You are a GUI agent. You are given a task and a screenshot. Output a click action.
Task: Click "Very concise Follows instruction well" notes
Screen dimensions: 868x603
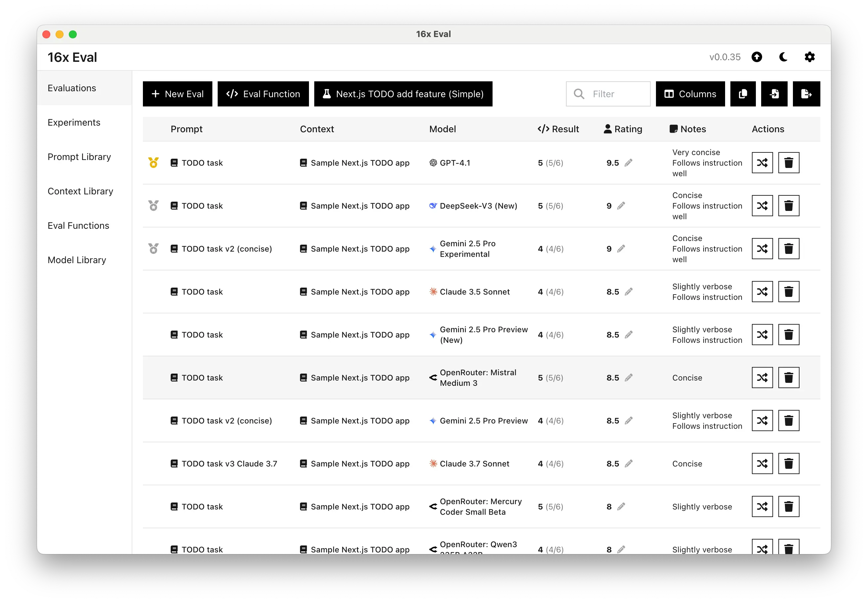pyautogui.click(x=707, y=163)
